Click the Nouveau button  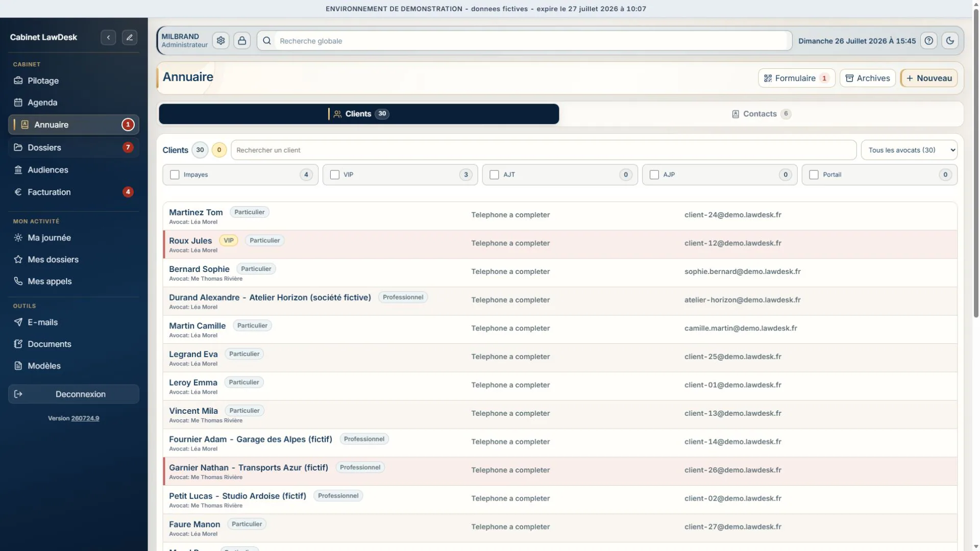tap(929, 78)
